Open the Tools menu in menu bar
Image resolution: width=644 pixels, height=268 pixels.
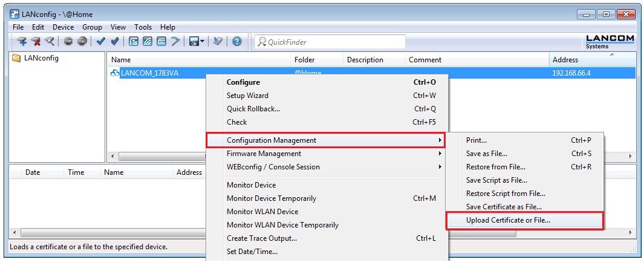(x=143, y=27)
